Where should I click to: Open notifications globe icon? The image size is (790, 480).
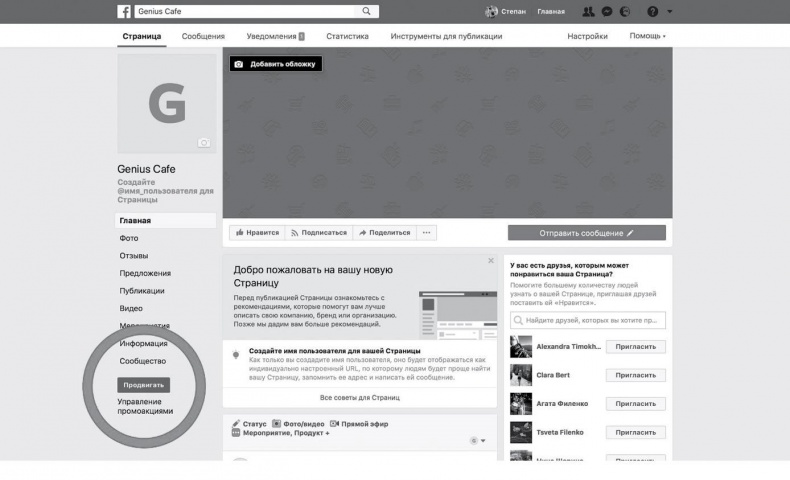[x=625, y=12]
